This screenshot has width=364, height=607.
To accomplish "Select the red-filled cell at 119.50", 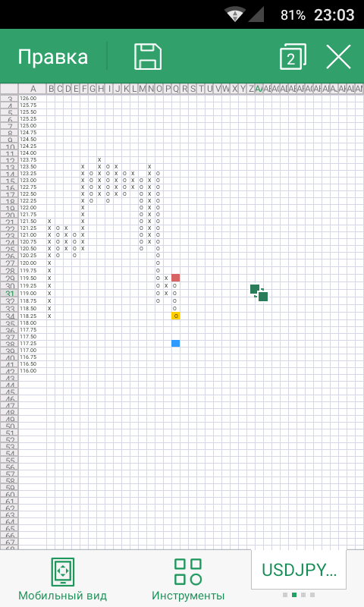I will [x=176, y=278].
